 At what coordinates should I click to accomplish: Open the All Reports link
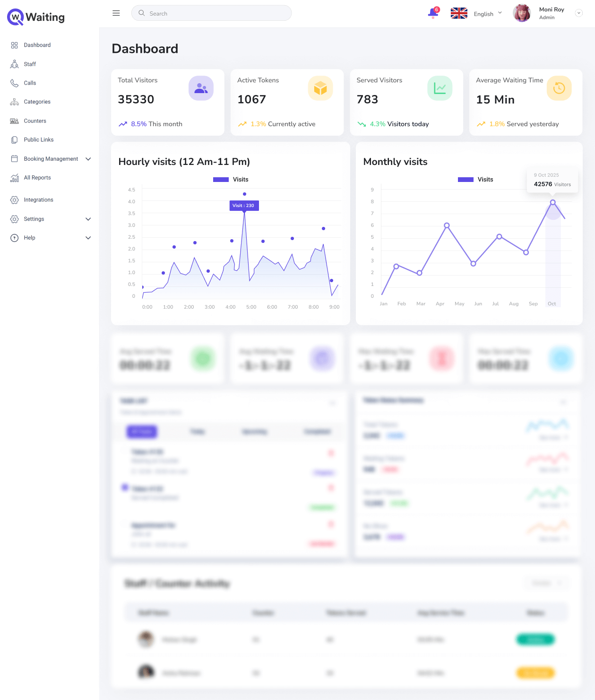(37, 178)
